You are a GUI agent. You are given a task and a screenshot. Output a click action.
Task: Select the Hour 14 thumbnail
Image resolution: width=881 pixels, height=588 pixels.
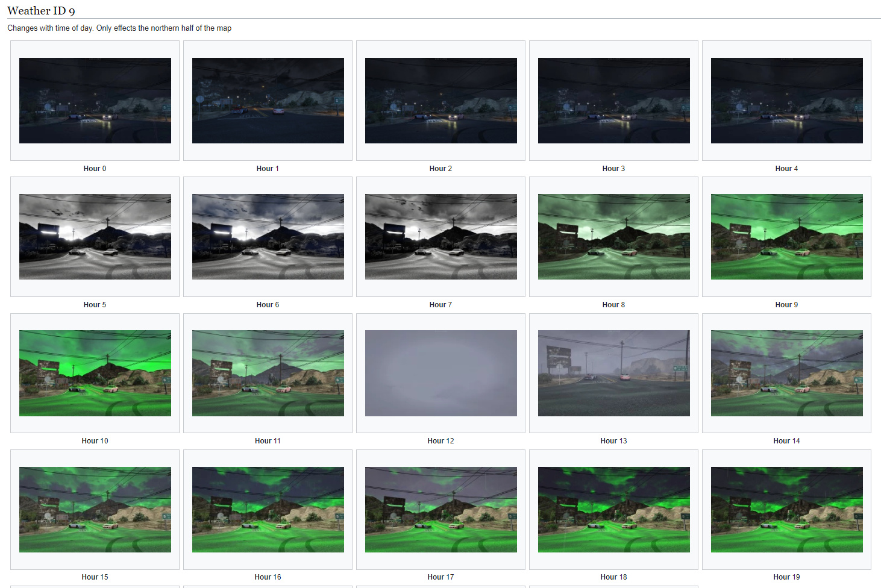[x=787, y=373]
